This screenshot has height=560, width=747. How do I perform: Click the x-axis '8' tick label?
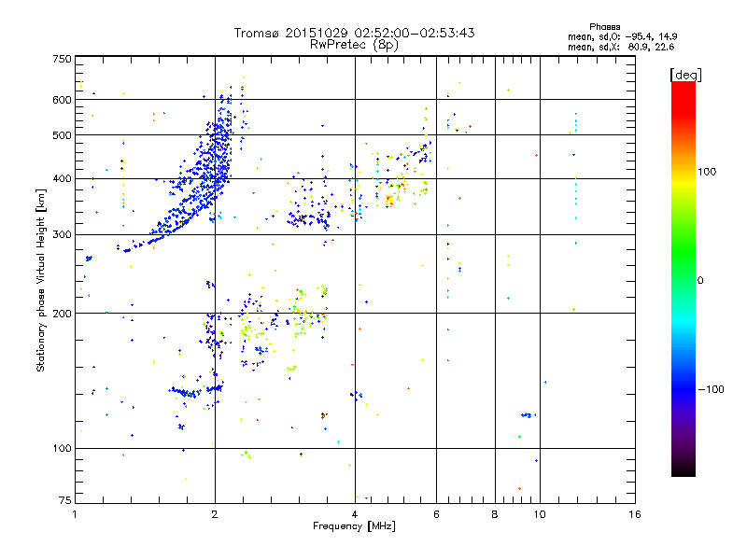coord(495,514)
